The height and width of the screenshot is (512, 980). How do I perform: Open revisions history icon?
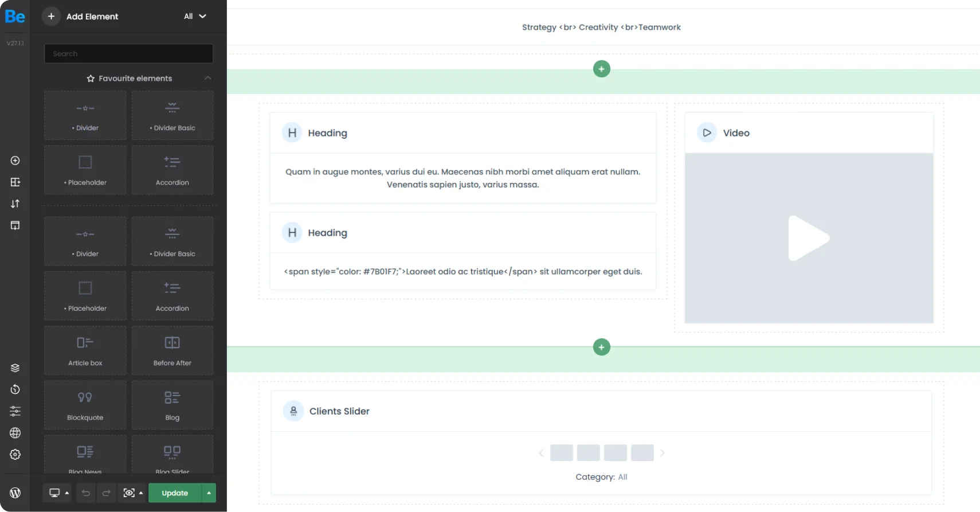(15, 390)
